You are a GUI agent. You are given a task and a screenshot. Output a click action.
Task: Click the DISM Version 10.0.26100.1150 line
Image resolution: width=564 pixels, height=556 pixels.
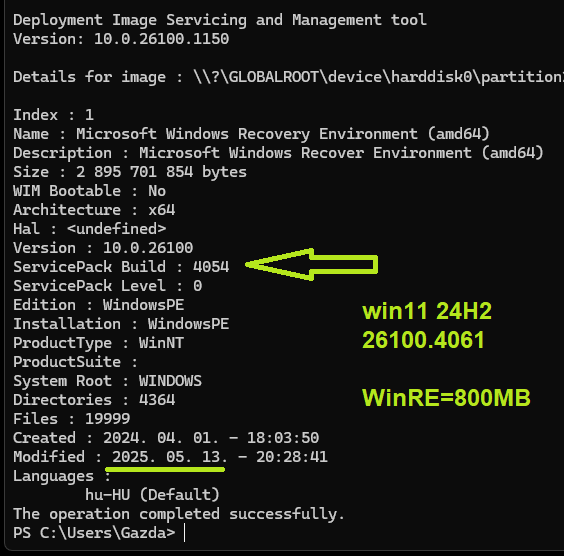point(121,39)
